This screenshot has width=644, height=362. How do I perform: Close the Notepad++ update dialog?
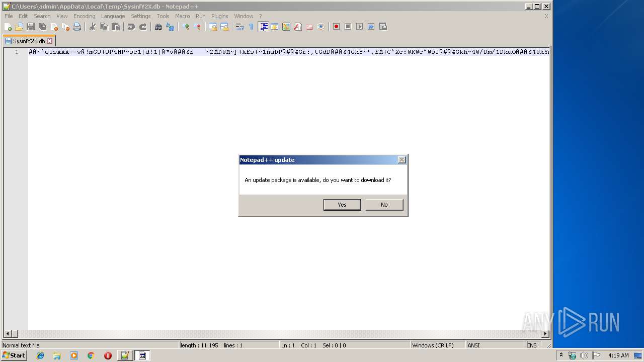pyautogui.click(x=401, y=160)
